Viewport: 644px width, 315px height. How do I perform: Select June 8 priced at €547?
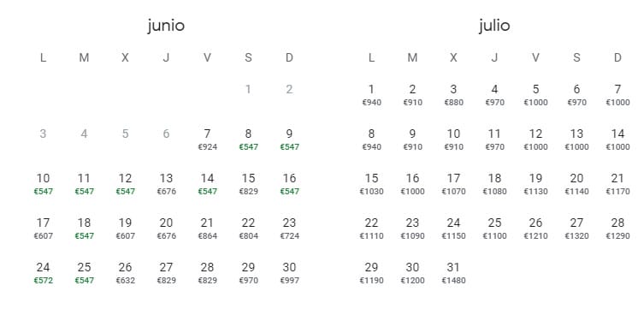[x=249, y=140]
